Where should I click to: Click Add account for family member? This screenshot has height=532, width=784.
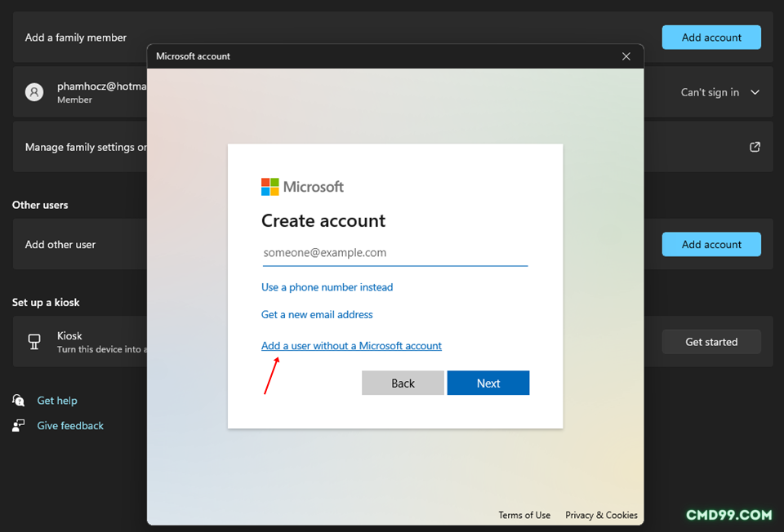711,38
